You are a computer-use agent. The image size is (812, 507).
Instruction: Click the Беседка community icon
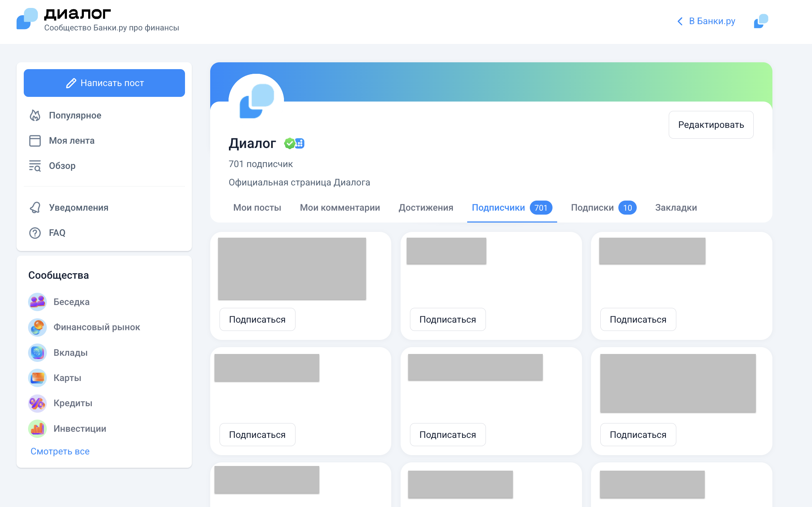(x=37, y=302)
